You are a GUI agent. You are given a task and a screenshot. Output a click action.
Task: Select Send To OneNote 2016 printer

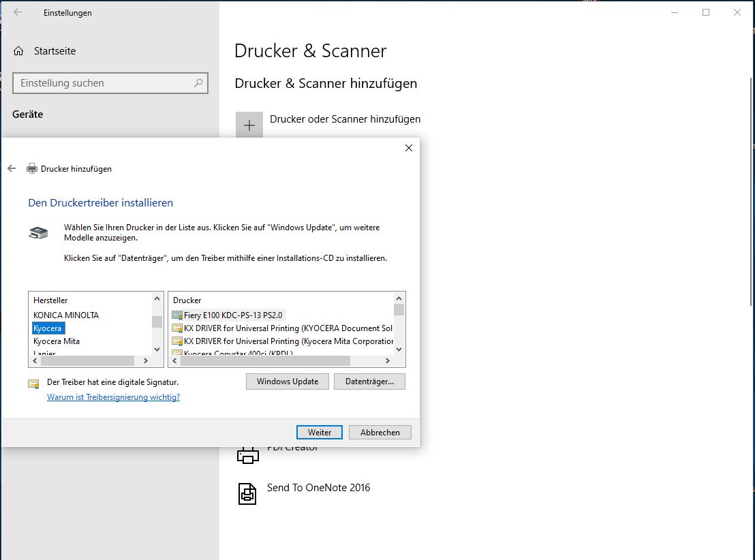tap(319, 488)
